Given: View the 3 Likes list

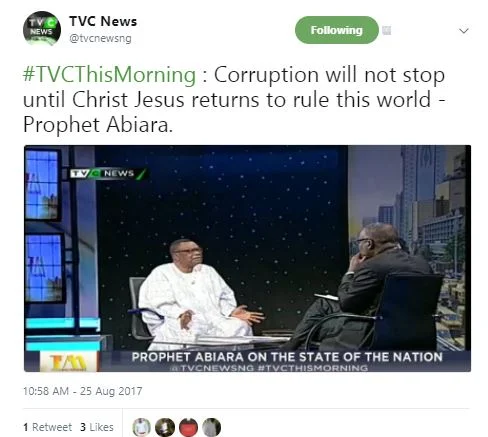Looking at the screenshot, I should [97, 427].
